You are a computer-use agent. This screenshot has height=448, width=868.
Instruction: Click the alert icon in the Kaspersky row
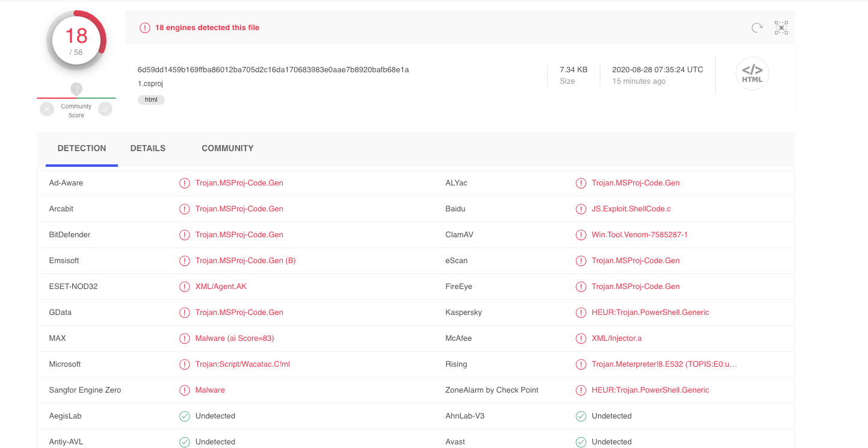coord(581,313)
